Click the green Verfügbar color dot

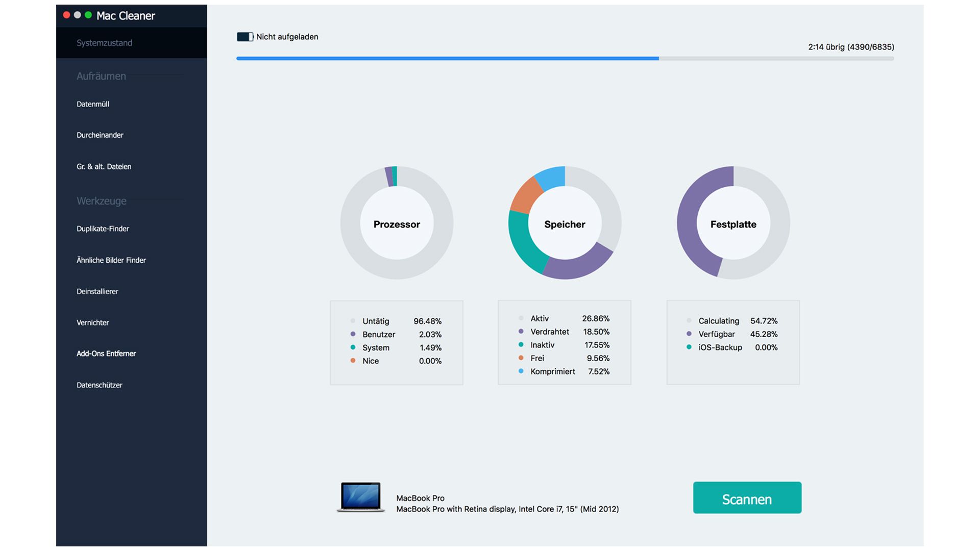pyautogui.click(x=689, y=334)
